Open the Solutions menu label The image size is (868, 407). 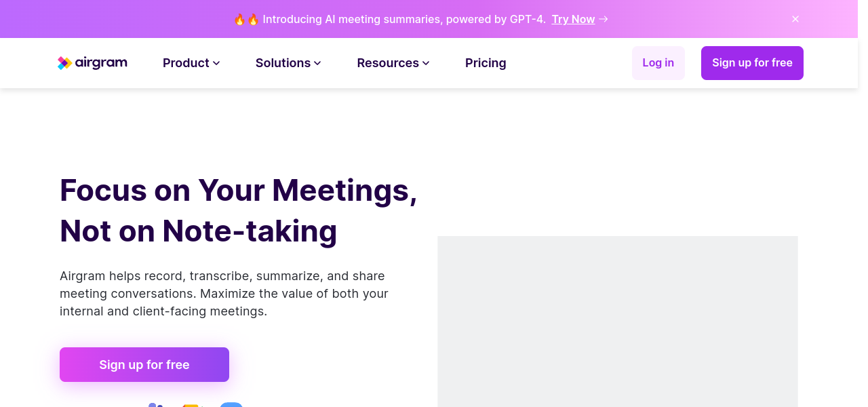283,63
